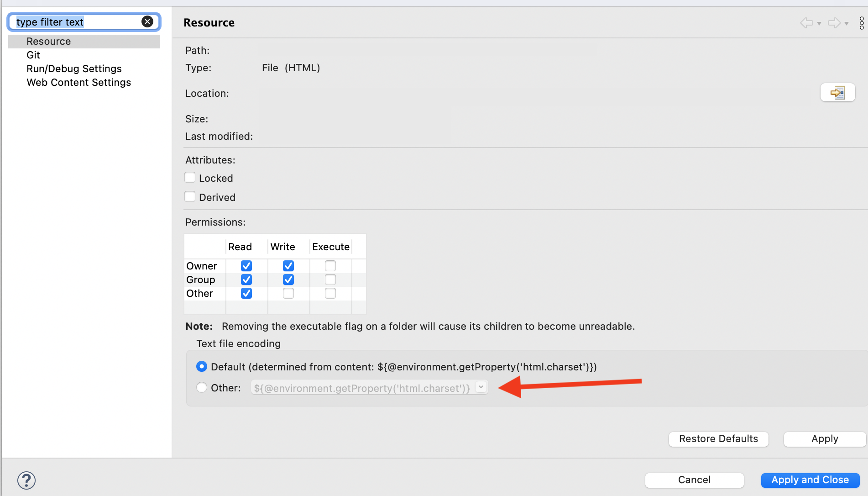The width and height of the screenshot is (868, 496).
Task: Open the forward history dropdown arrow
Action: point(847,23)
